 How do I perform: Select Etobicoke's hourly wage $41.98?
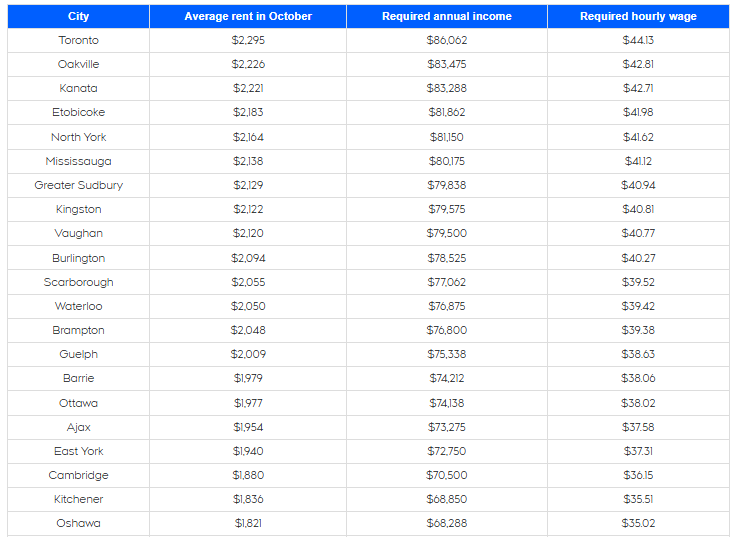tap(638, 112)
